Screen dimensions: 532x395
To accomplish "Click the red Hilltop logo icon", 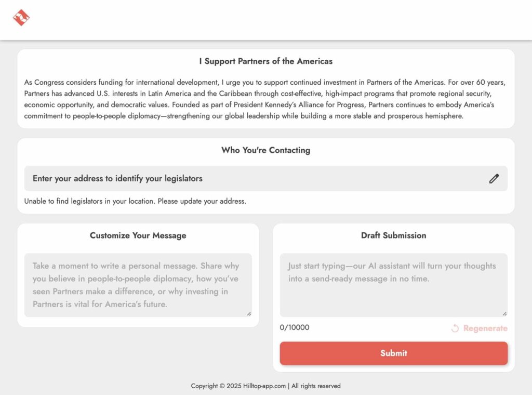I will click(21, 17).
